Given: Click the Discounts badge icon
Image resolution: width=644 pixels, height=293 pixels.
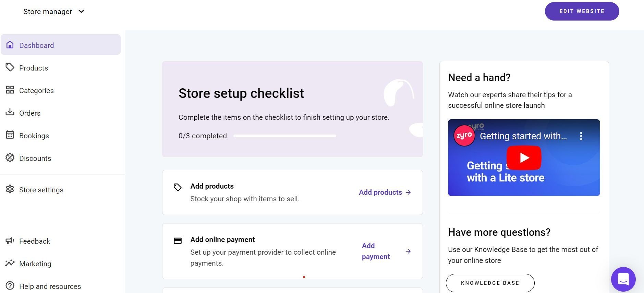Looking at the screenshot, I should click(x=10, y=157).
